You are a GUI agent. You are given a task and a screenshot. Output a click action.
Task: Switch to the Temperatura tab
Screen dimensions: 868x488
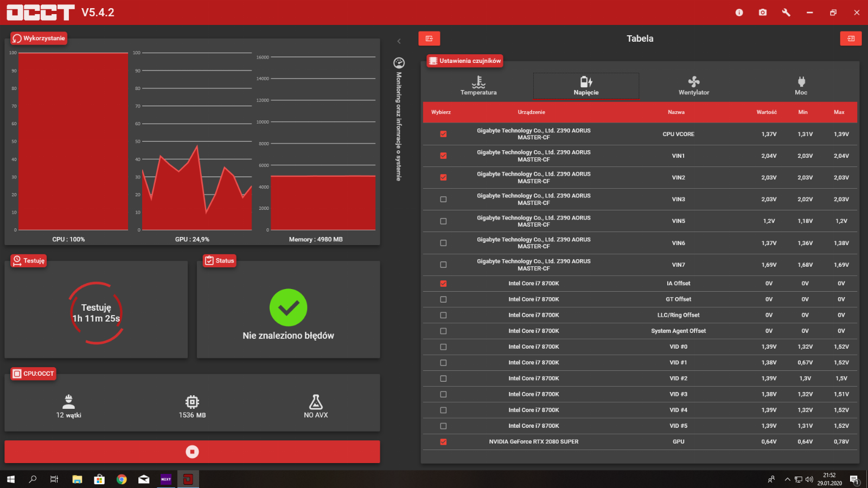(x=478, y=86)
